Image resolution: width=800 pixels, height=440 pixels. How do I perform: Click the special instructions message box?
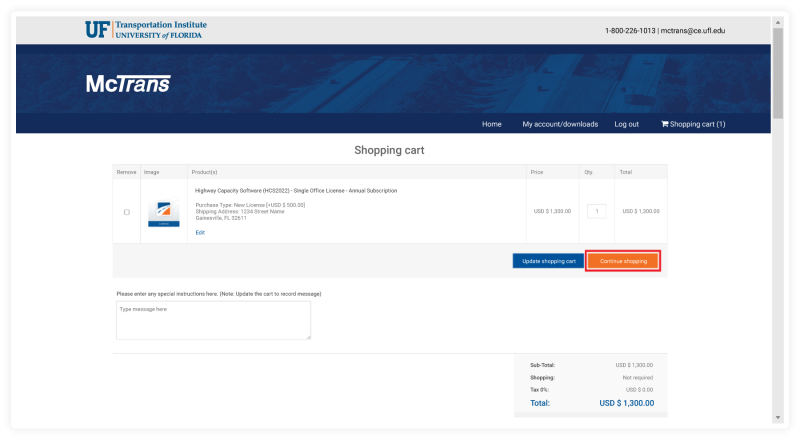213,321
